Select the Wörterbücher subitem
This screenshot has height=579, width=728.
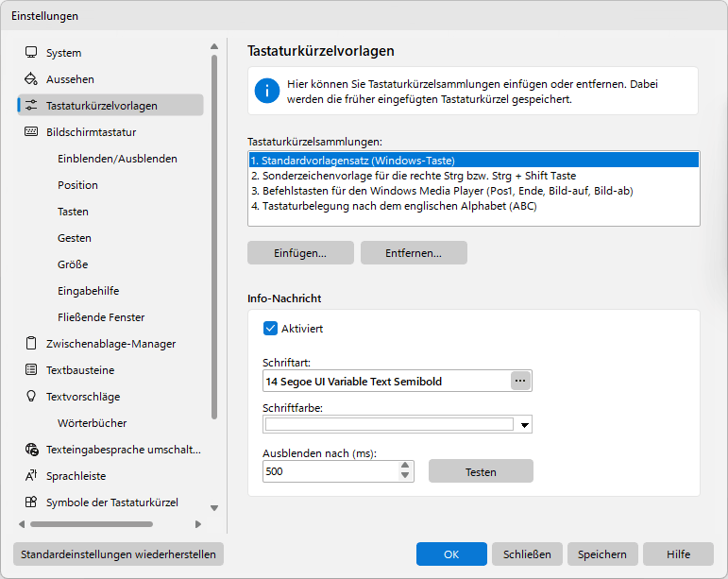pos(92,423)
